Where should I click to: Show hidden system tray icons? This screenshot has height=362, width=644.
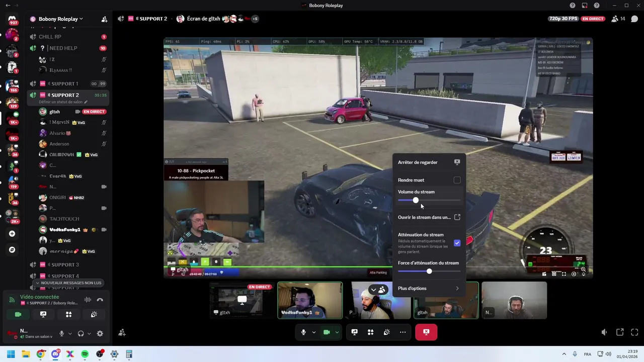coord(563,354)
